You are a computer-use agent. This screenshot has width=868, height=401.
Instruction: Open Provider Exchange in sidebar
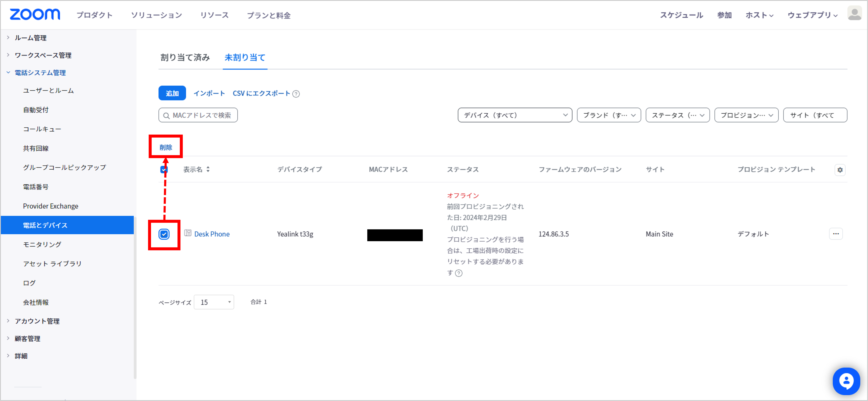click(51, 206)
